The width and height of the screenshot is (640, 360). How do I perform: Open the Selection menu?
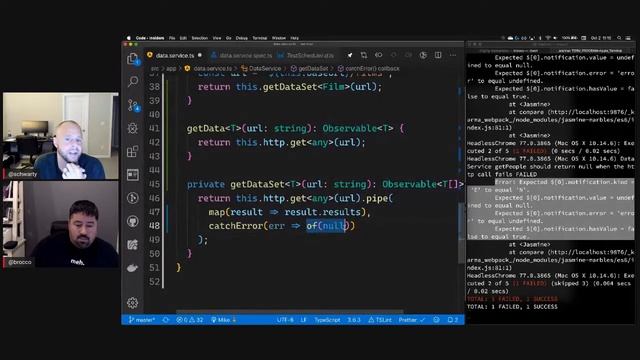pos(200,38)
